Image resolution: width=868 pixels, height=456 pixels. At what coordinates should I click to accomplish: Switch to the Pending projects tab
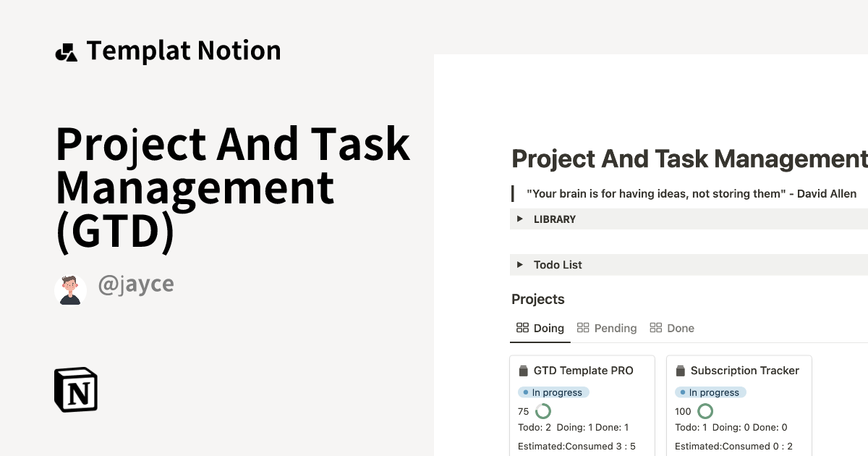pos(615,327)
